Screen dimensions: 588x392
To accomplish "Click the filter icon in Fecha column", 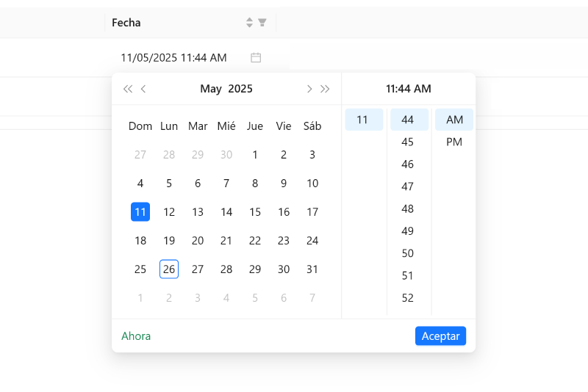I will coord(262,23).
